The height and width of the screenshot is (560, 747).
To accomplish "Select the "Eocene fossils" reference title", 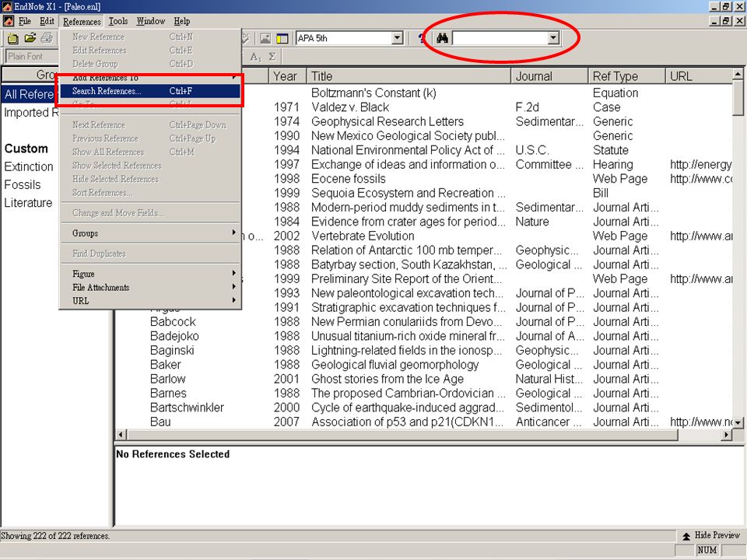I will (349, 179).
